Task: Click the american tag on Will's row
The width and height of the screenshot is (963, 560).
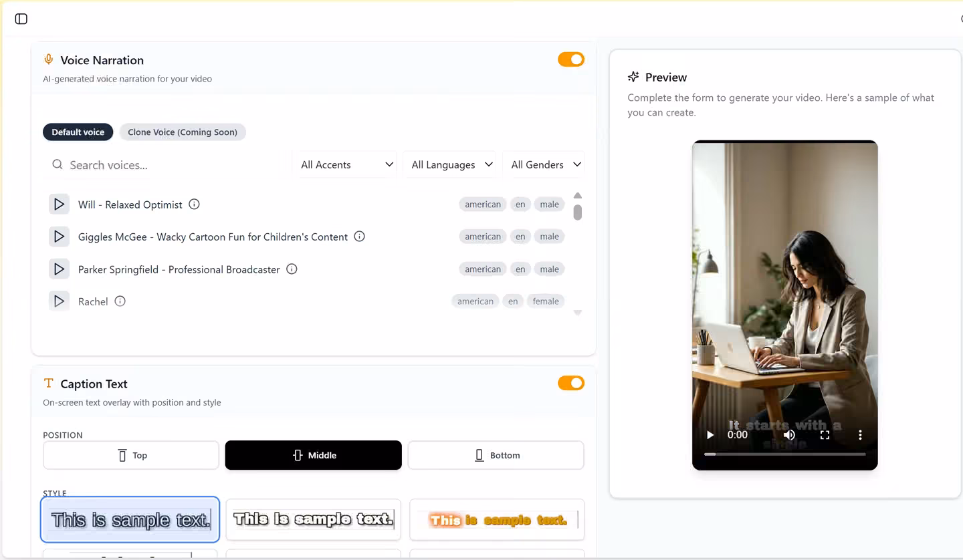Action: pyautogui.click(x=483, y=204)
